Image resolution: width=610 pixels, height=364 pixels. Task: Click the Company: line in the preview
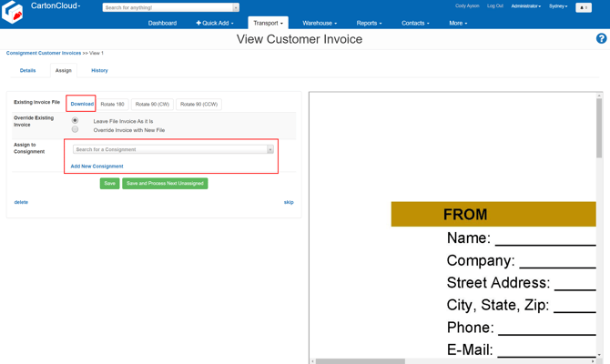(522, 260)
